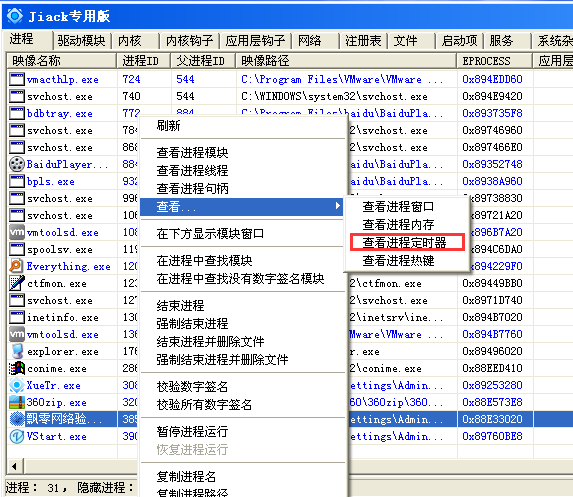Click the 360zip.exe archive icon
Image resolution: width=573 pixels, height=497 pixels.
(16, 402)
